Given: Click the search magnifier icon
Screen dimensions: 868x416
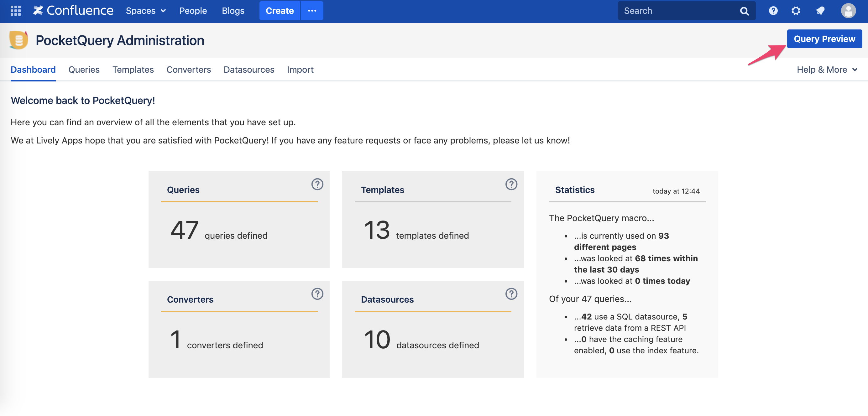Looking at the screenshot, I should (744, 11).
